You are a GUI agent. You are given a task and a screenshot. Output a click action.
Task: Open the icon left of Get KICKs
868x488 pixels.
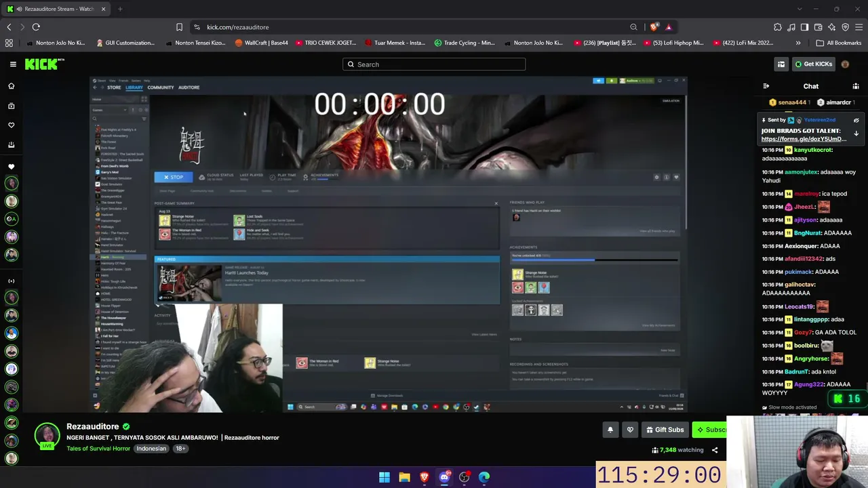(781, 64)
